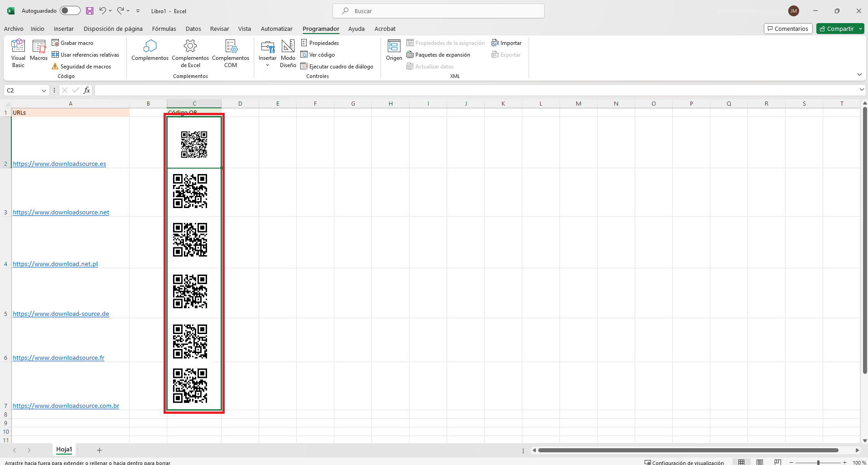Image resolution: width=868 pixels, height=465 pixels.
Task: Undo the last action
Action: tap(102, 10)
